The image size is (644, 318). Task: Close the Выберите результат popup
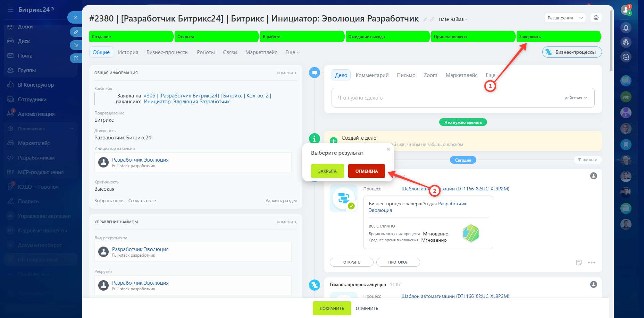[388, 149]
